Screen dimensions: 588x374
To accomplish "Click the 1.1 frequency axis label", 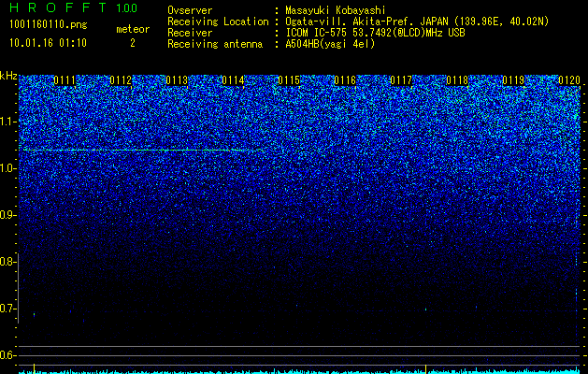I will [x=7, y=122].
